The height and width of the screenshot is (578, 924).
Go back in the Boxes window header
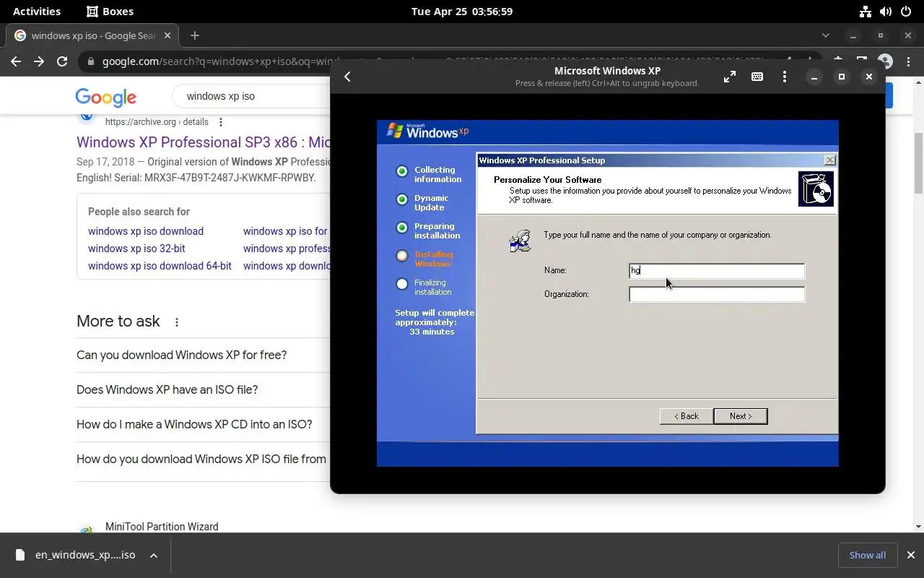[x=347, y=77]
